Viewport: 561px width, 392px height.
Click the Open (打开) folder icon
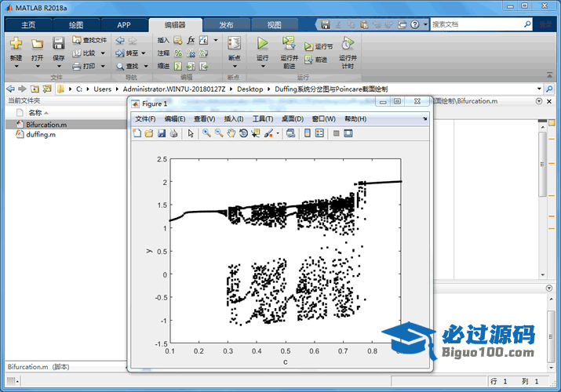coord(37,44)
